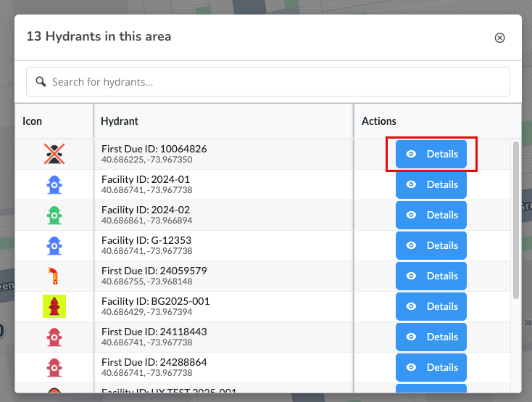532x402 pixels.
Task: Click blue hydrant icon for Facility G-12353
Action: pyautogui.click(x=54, y=245)
